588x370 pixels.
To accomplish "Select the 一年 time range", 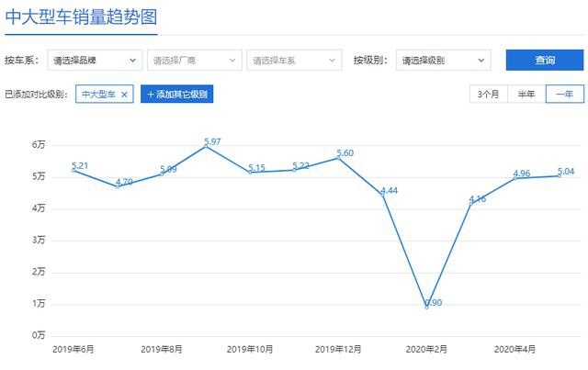I will click(x=565, y=94).
